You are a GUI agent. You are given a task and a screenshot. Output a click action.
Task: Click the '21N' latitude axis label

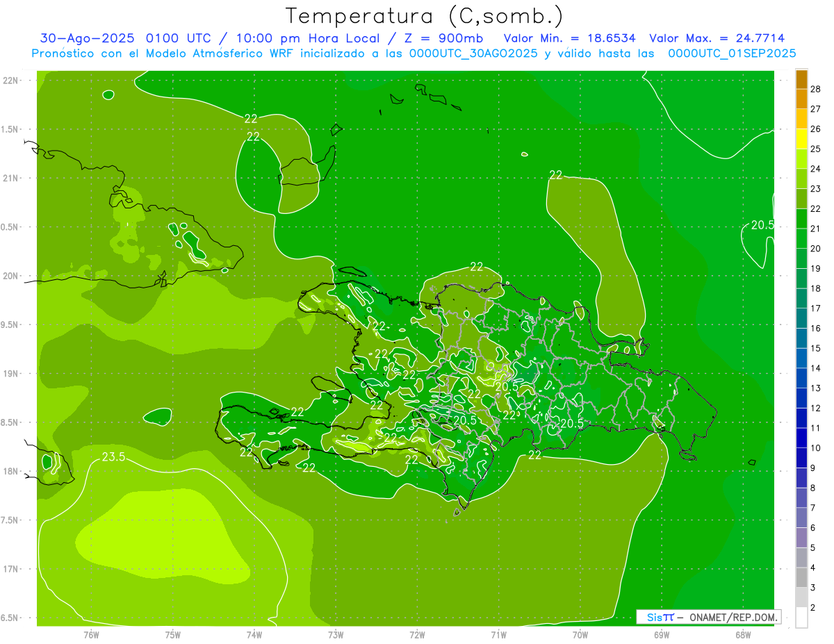coord(10,178)
